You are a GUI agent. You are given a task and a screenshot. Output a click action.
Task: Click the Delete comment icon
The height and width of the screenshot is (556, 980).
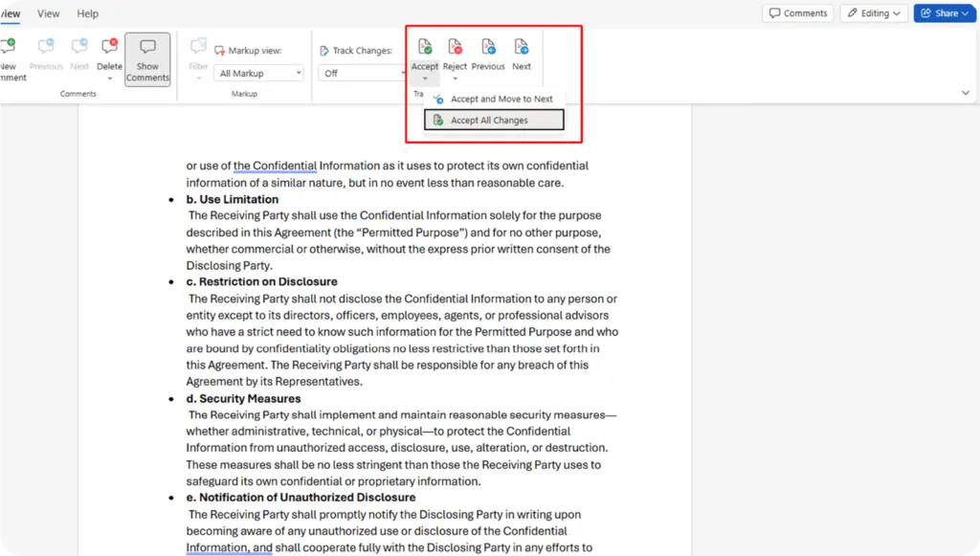tap(109, 46)
